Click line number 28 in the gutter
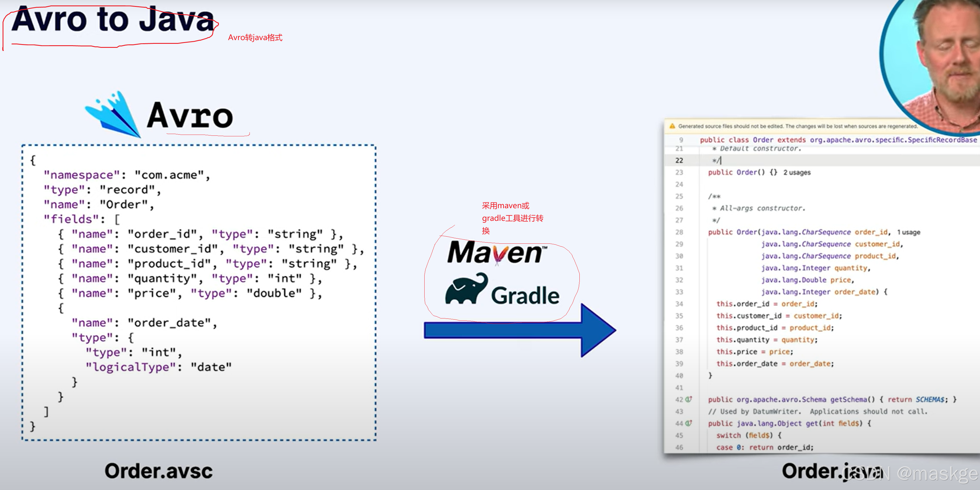 [680, 232]
